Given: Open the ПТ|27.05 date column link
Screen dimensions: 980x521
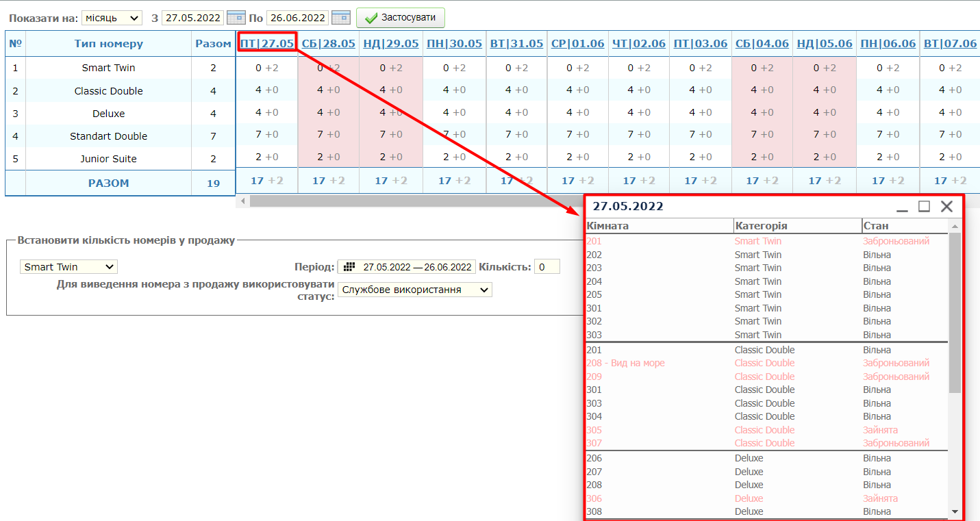Looking at the screenshot, I should 267,44.
